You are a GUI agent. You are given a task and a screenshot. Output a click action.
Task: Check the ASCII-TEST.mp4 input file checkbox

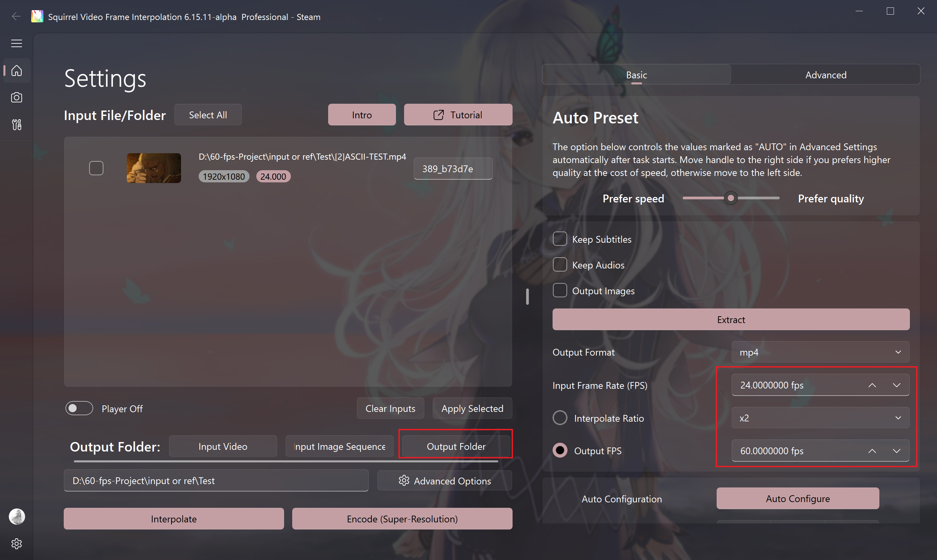coord(96,168)
